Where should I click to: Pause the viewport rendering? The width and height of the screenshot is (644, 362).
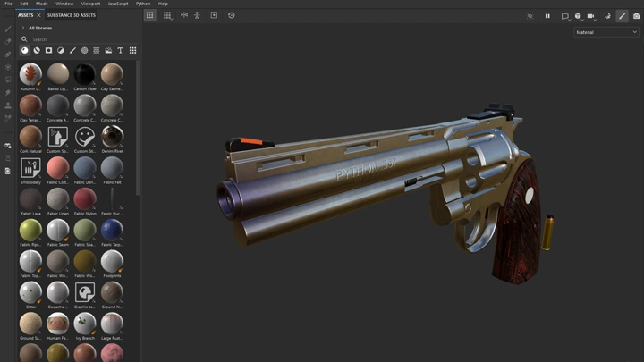coord(547,16)
